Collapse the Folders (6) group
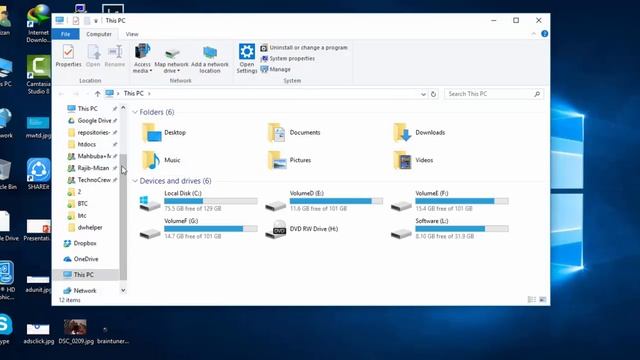 pos(135,112)
